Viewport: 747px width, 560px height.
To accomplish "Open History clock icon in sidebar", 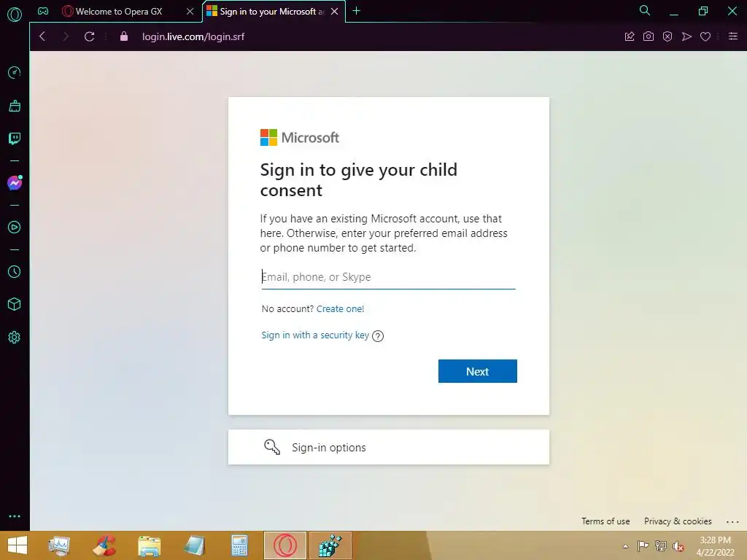I will 15,271.
